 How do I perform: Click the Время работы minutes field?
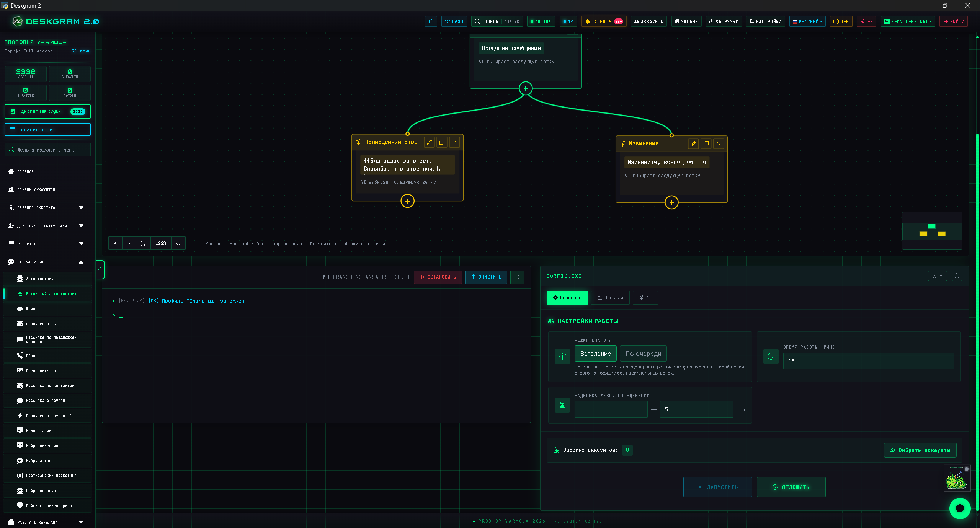tap(869, 361)
